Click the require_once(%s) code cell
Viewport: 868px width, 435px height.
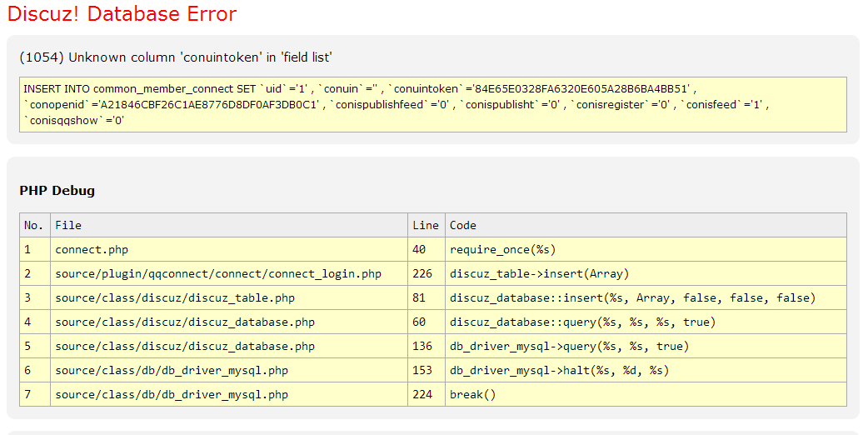502,249
